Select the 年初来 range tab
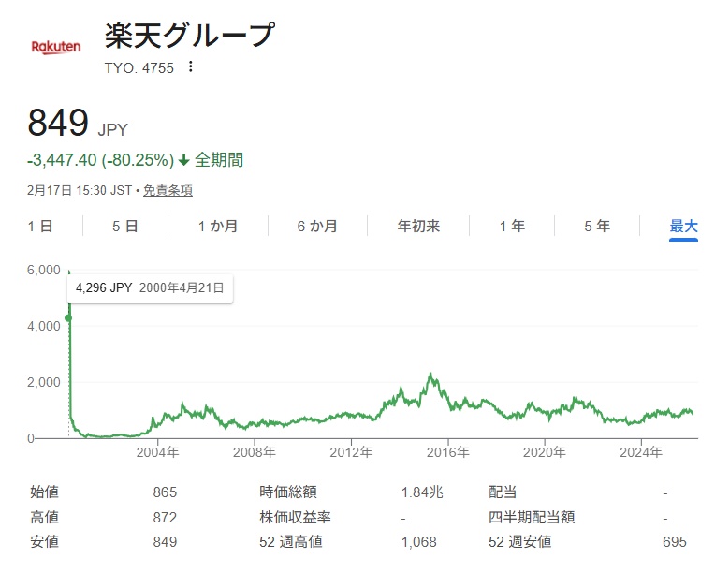Viewport: 715px width, 588px height. point(418,227)
